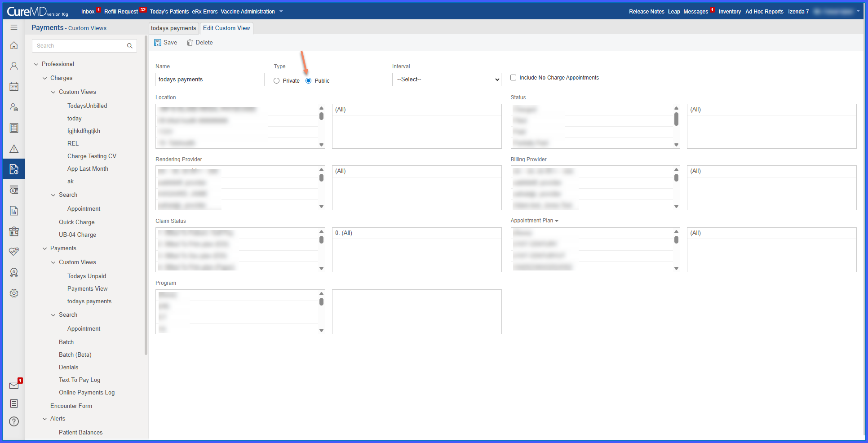Select todays payments in the tree
868x443 pixels.
tap(89, 301)
